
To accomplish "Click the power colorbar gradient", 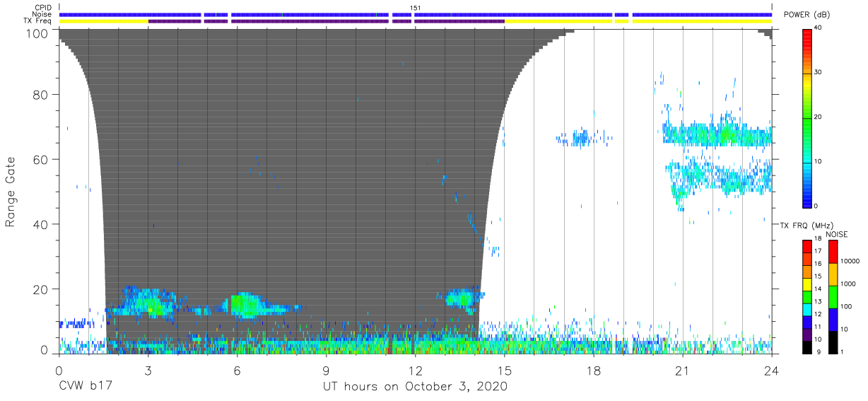I will (x=808, y=117).
